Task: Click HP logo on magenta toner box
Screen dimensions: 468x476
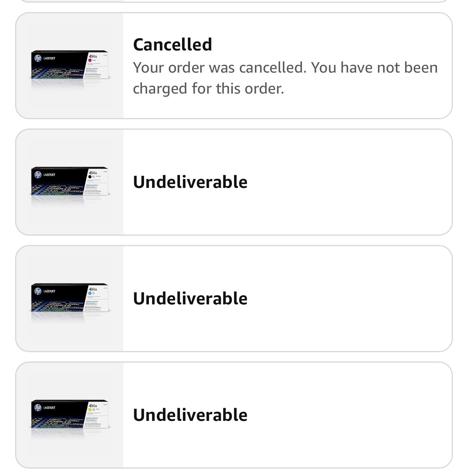Action: [38, 58]
